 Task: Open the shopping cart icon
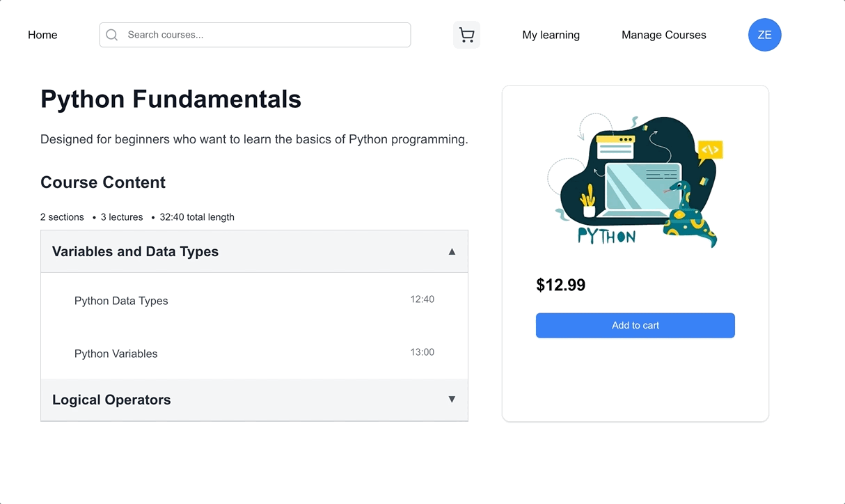[466, 35]
